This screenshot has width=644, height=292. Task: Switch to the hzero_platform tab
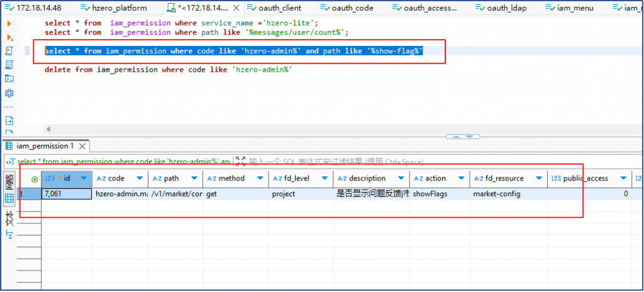coord(119,8)
